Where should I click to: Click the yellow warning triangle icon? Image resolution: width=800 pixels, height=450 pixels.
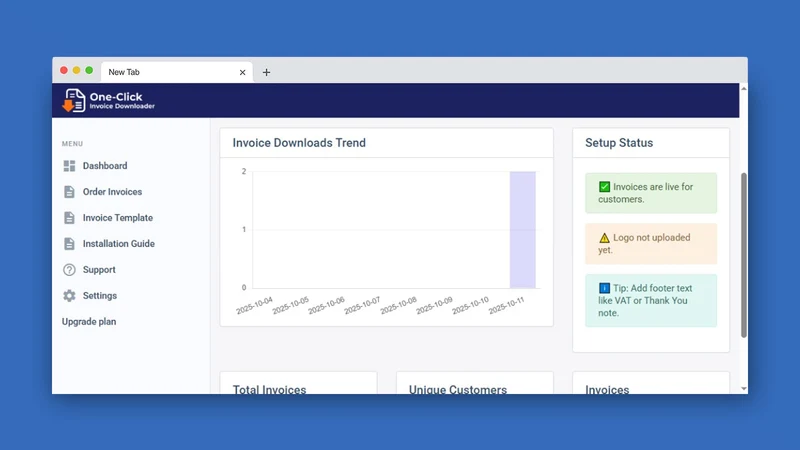pyautogui.click(x=605, y=238)
